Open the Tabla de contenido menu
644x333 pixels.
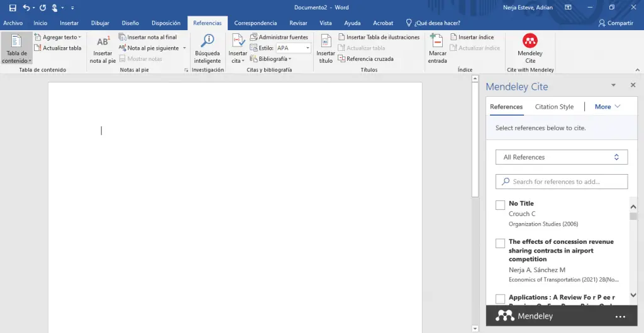click(x=16, y=48)
